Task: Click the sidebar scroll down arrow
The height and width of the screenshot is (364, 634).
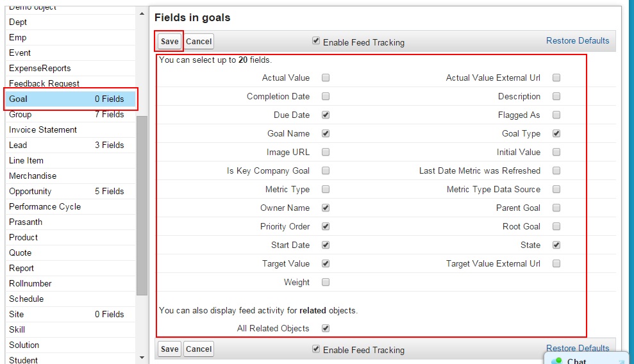Action: pos(142,358)
